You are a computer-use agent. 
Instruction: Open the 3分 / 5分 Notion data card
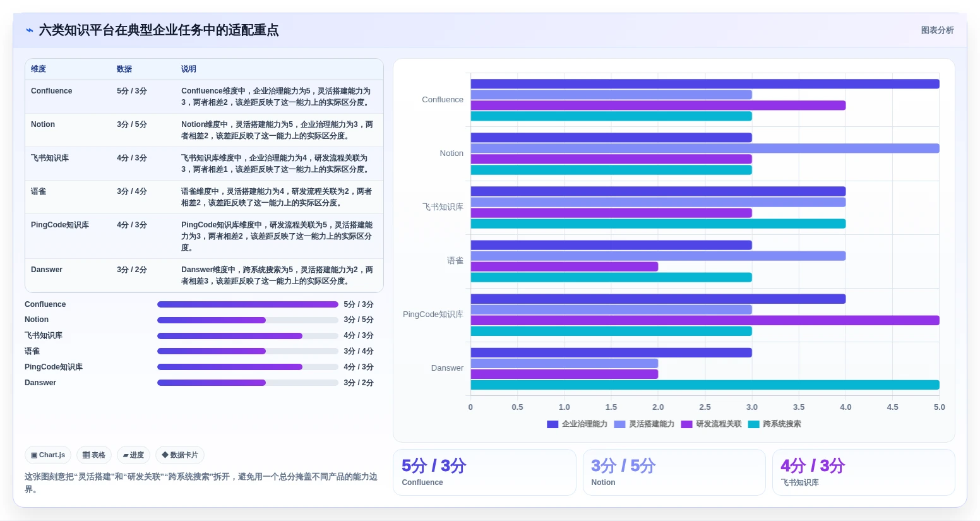point(674,472)
